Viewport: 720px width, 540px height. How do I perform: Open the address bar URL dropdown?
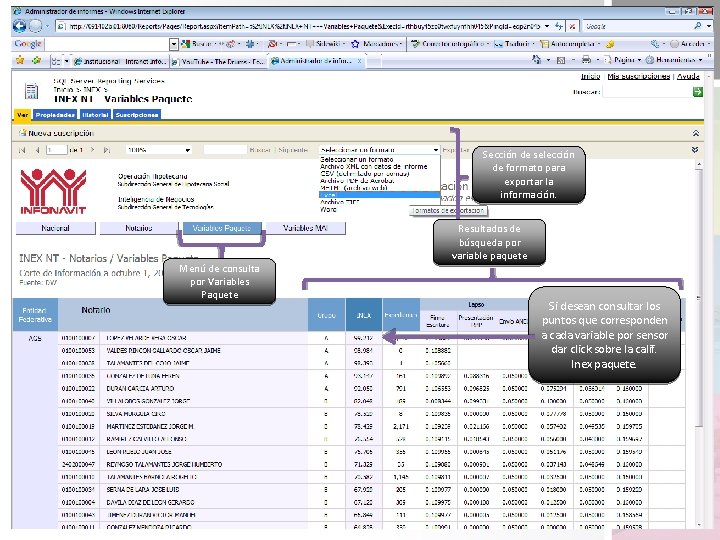(x=546, y=26)
